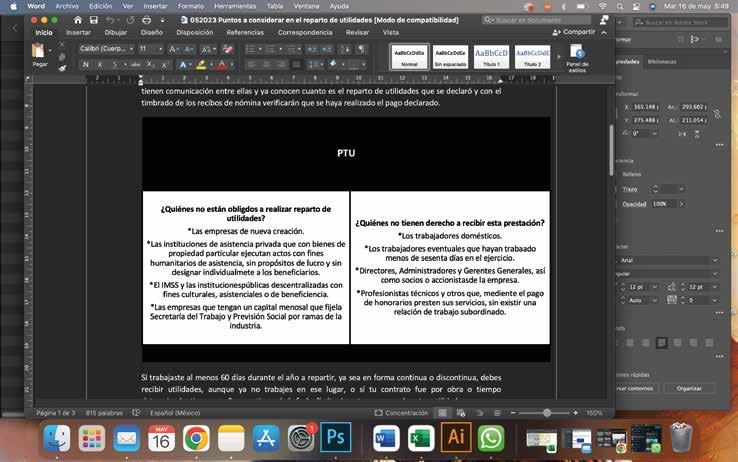Apply the Título 1 style
738x462 pixels.
(491, 57)
